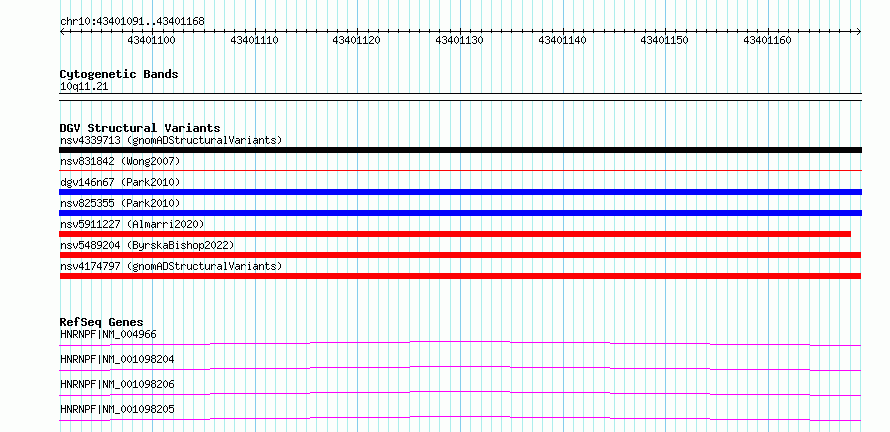
Task: Open transcript HNRNPF|NM_001098204 label
Action: [x=117, y=359]
